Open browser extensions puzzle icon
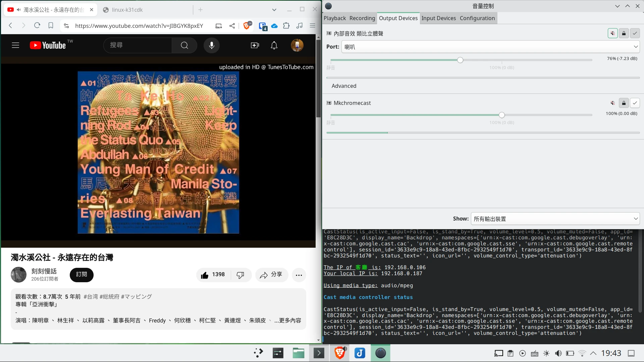Screen dimensions: 644x362 pyautogui.click(x=286, y=25)
